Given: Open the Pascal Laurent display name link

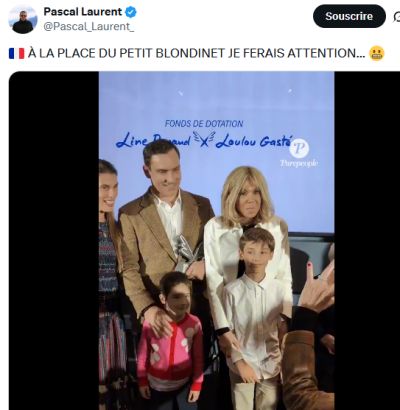Looking at the screenshot, I should (x=83, y=12).
